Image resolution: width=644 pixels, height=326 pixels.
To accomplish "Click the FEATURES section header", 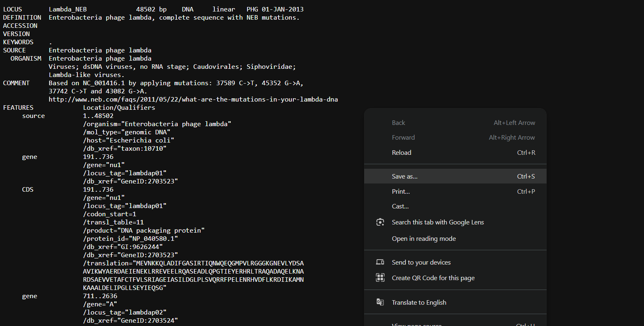I will [x=18, y=108].
